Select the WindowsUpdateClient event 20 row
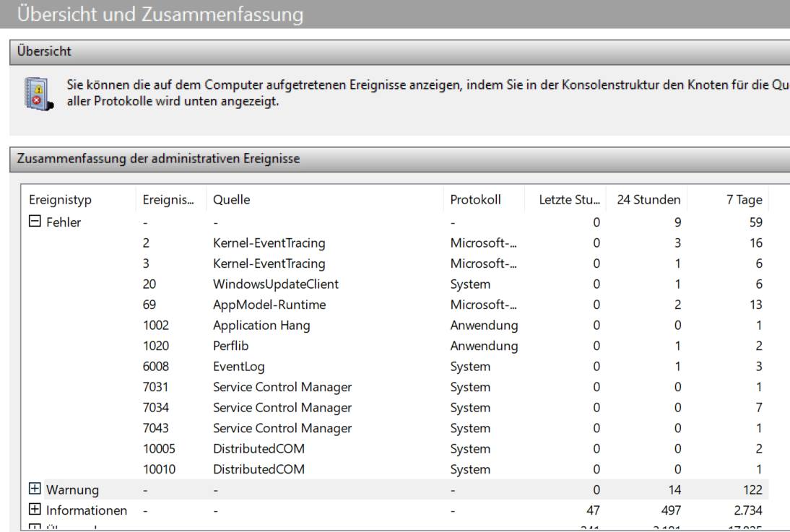The width and height of the screenshot is (790, 532). 276,284
